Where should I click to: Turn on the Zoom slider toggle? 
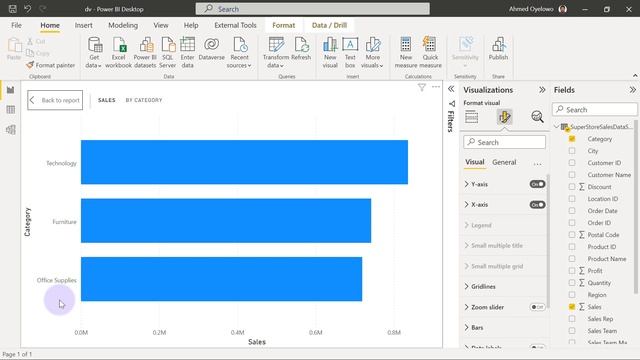[537, 307]
